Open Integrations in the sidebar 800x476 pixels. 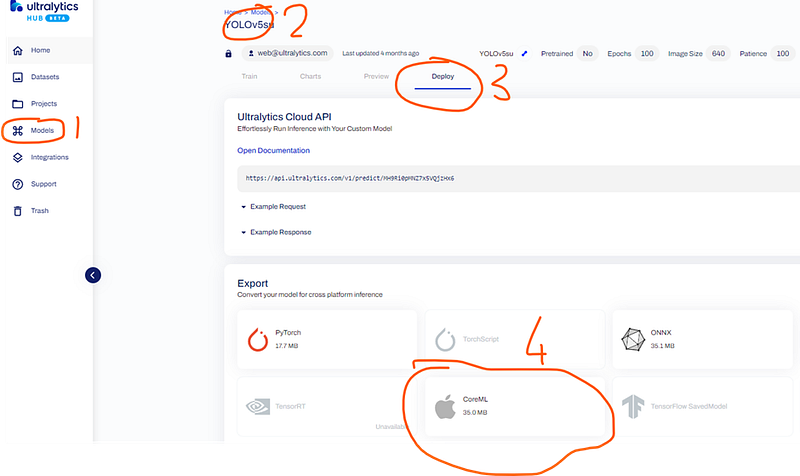coord(49,157)
